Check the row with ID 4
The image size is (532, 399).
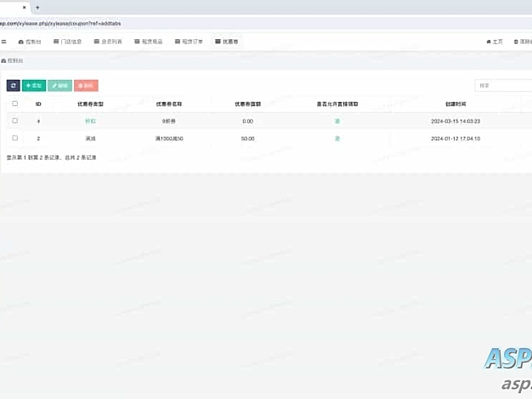[x=15, y=121]
